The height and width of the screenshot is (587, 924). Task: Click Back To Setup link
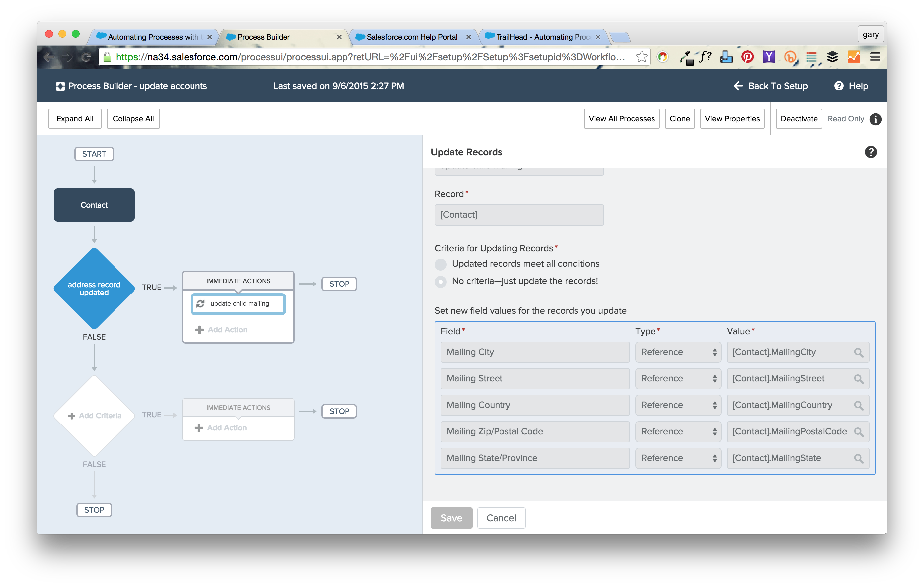pos(771,86)
